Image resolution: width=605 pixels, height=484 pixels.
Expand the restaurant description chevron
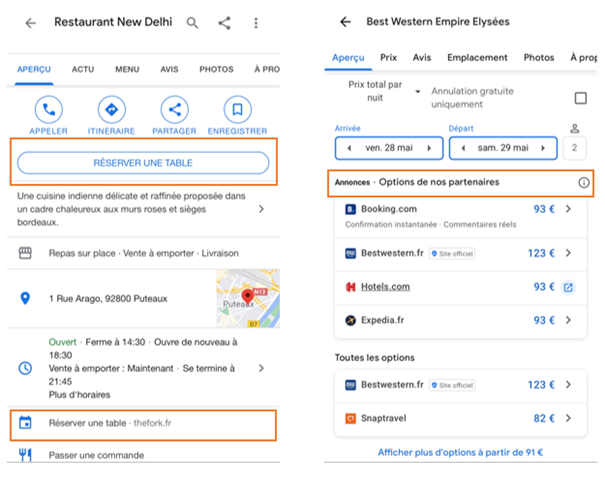tap(261, 209)
